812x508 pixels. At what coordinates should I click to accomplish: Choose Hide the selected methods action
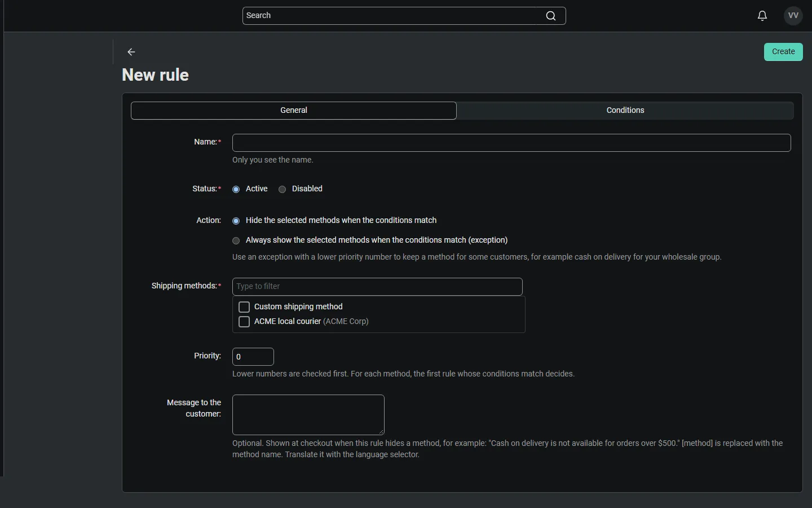pyautogui.click(x=236, y=221)
